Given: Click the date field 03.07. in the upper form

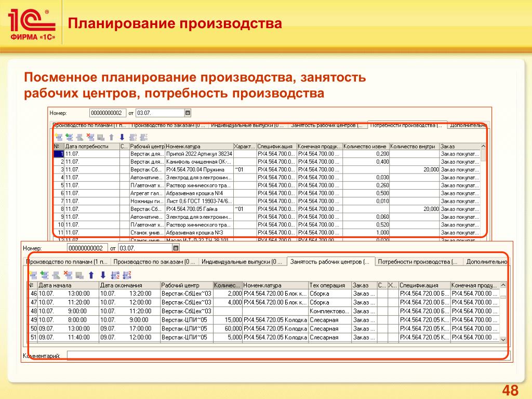Looking at the screenshot, I should (x=160, y=113).
